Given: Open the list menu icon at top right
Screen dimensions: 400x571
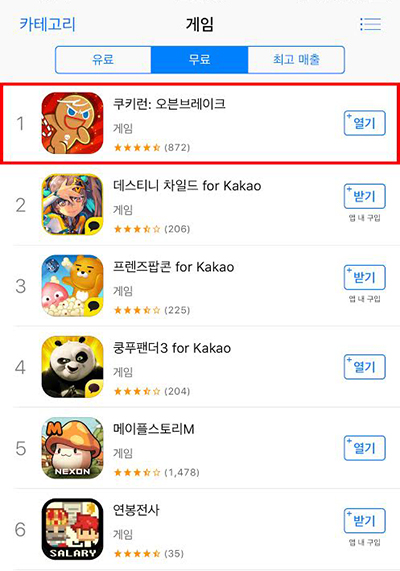Looking at the screenshot, I should click(x=370, y=24).
